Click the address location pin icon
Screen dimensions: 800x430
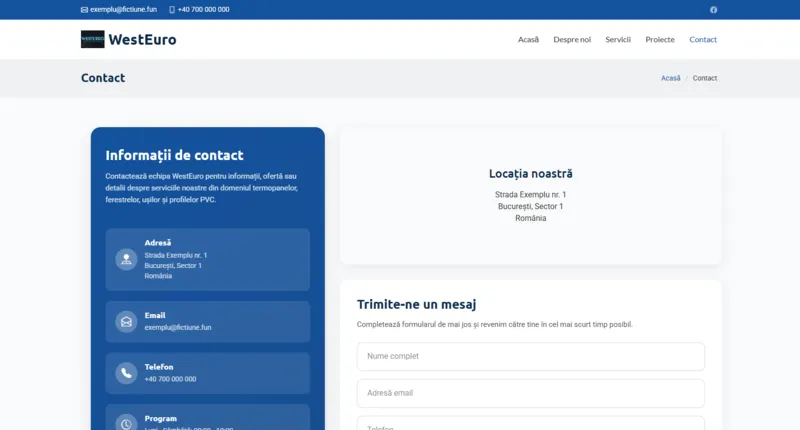(126, 259)
